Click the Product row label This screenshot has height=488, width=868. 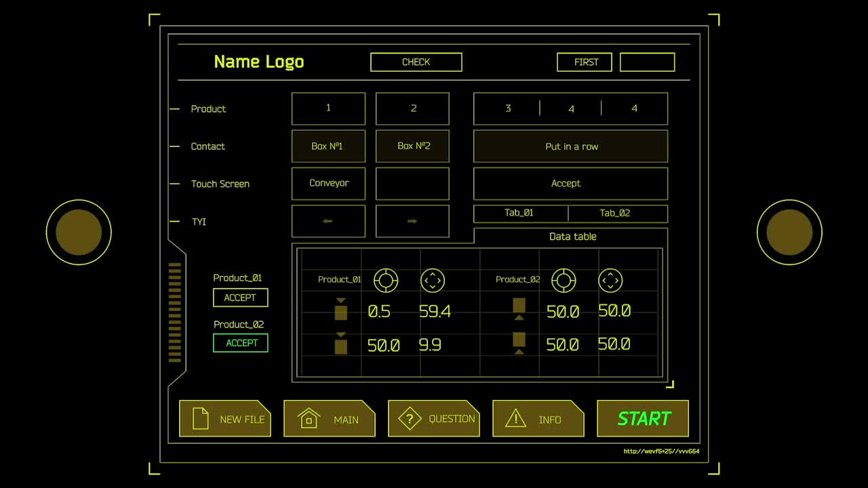pos(208,108)
